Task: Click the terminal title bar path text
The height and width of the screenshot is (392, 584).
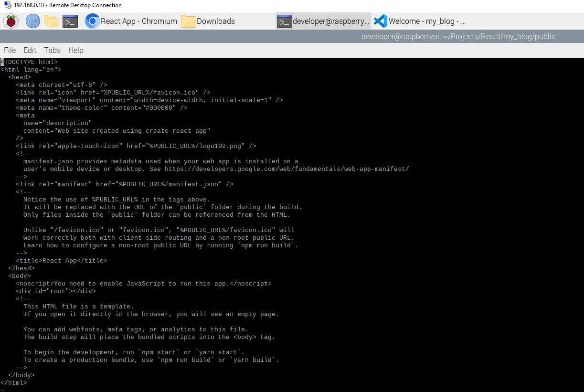Action: coord(458,36)
